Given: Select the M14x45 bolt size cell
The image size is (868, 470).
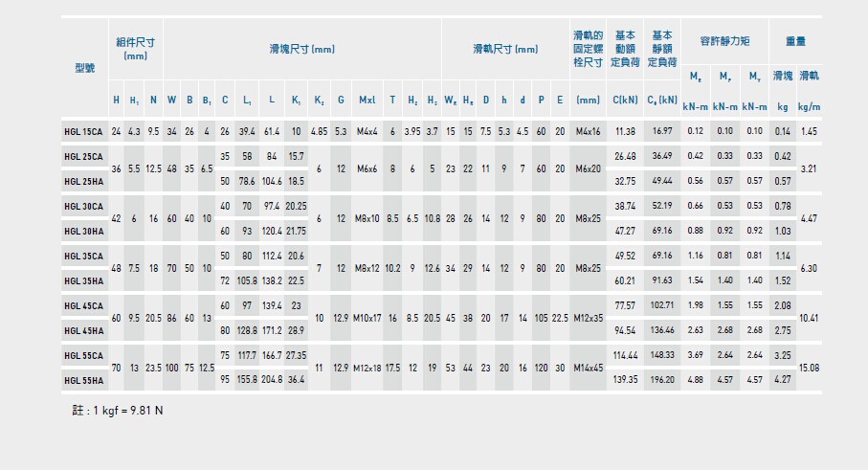Looking at the screenshot, I should pos(587,368).
